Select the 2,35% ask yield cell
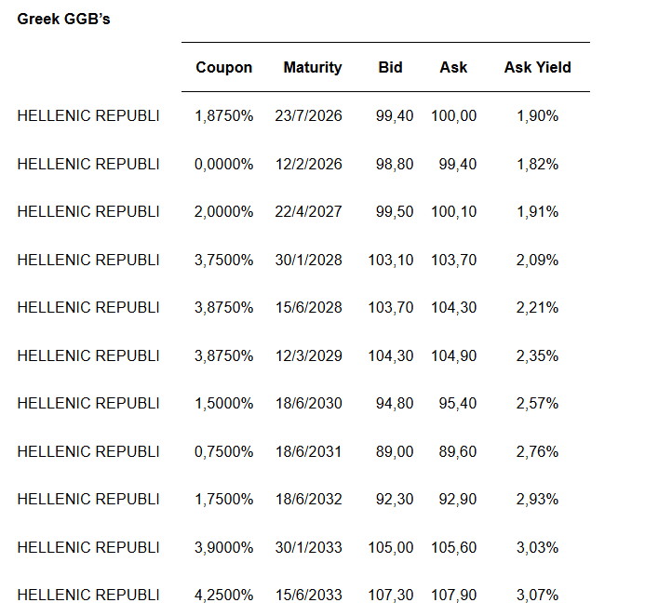The width and height of the screenshot is (672, 616). click(537, 355)
